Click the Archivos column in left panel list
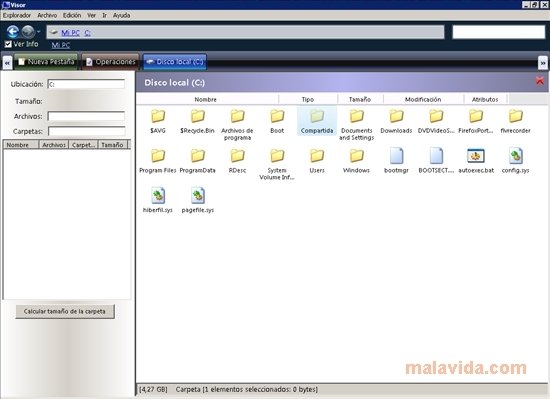Screen dimensions: 550x399 click(x=54, y=145)
